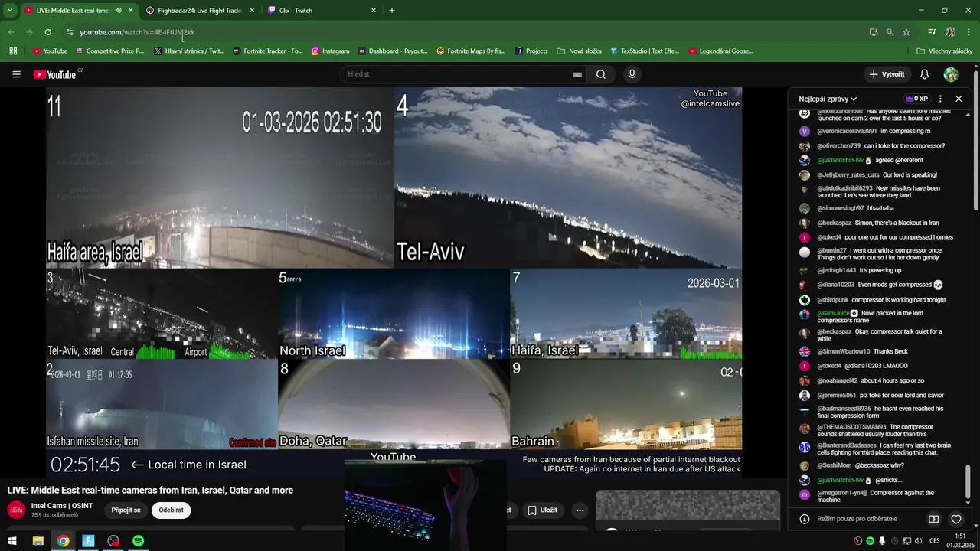The height and width of the screenshot is (551, 980).
Task: Open the Super Chat dollar icon
Action: click(934, 519)
